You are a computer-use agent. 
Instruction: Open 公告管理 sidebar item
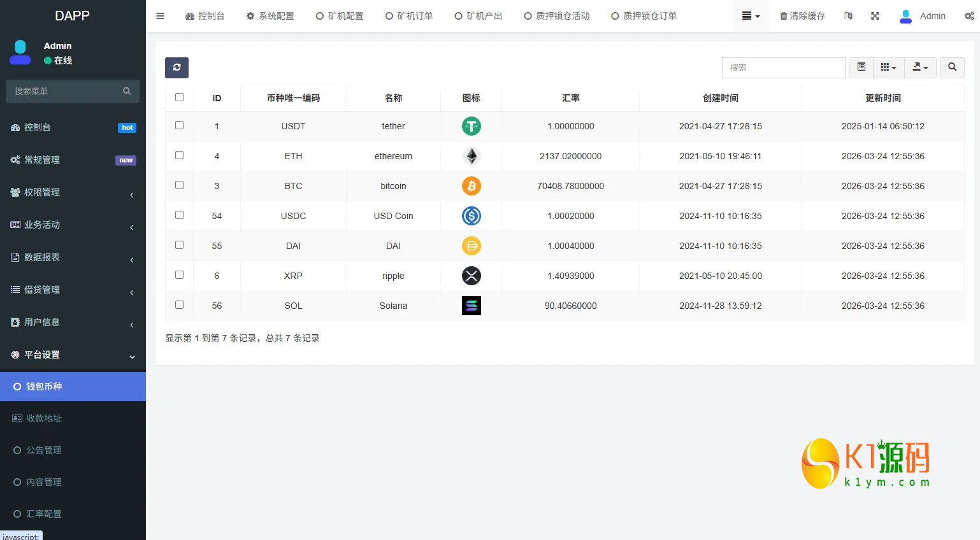(73, 450)
